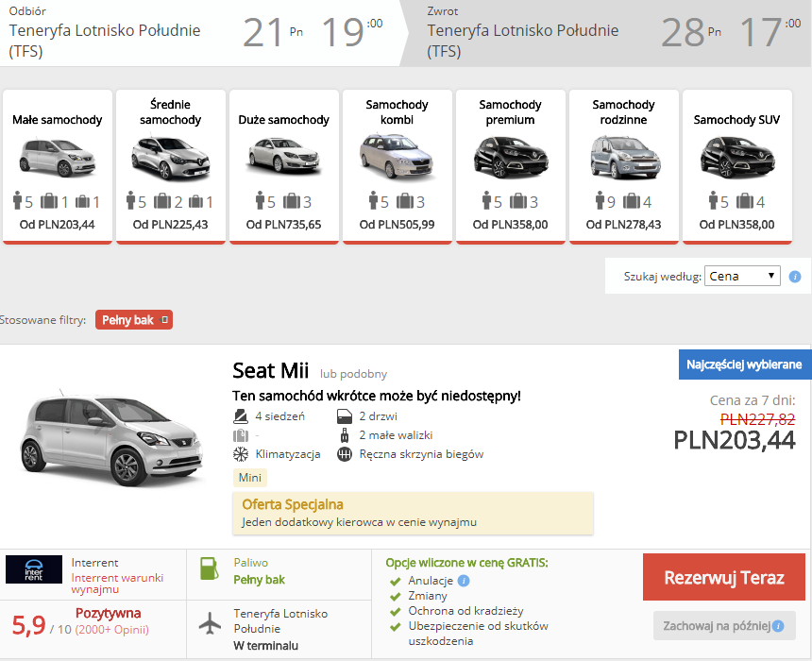Click the Najczęściej wybierane badge
The height and width of the screenshot is (661, 812).
click(x=745, y=364)
